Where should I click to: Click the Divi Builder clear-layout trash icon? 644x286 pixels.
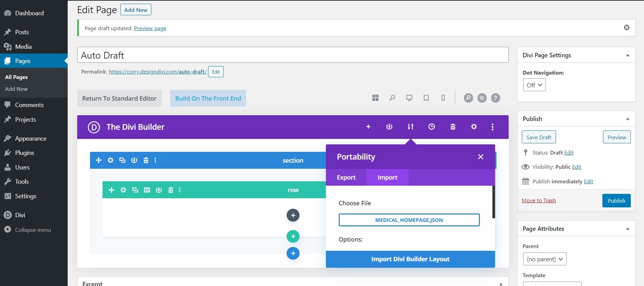pos(453,127)
